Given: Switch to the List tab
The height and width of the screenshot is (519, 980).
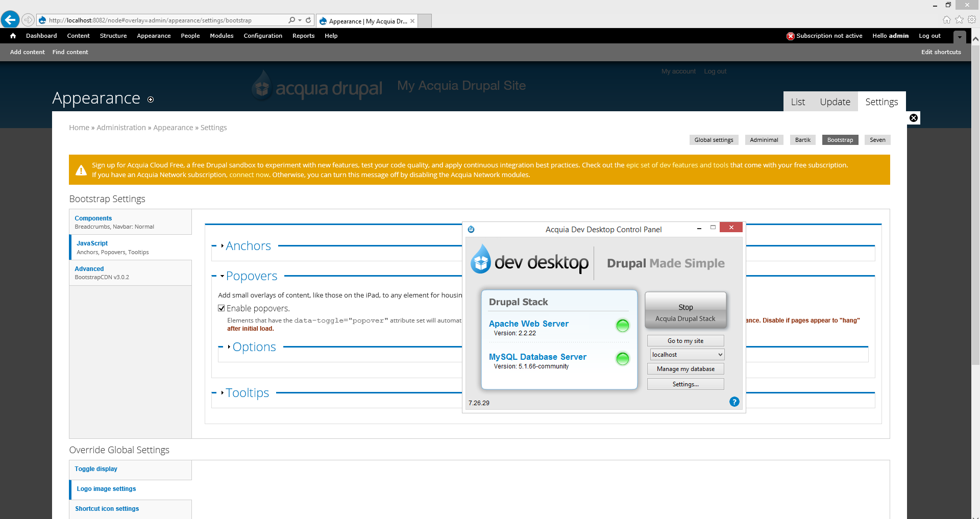Looking at the screenshot, I should 798,102.
